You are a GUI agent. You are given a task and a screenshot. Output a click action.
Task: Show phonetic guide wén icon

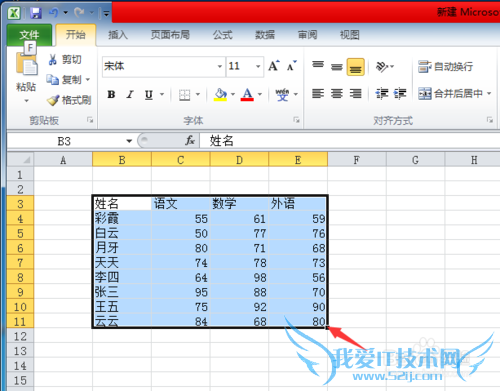282,95
